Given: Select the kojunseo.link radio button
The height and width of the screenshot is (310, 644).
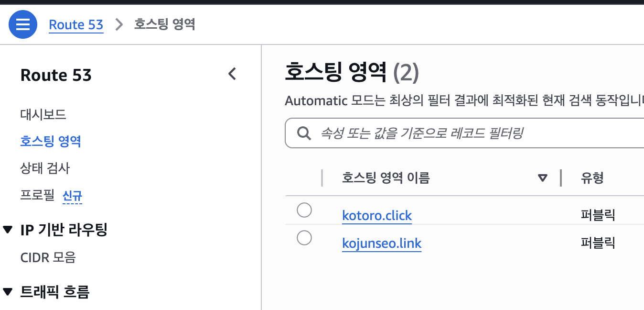Looking at the screenshot, I should [304, 238].
